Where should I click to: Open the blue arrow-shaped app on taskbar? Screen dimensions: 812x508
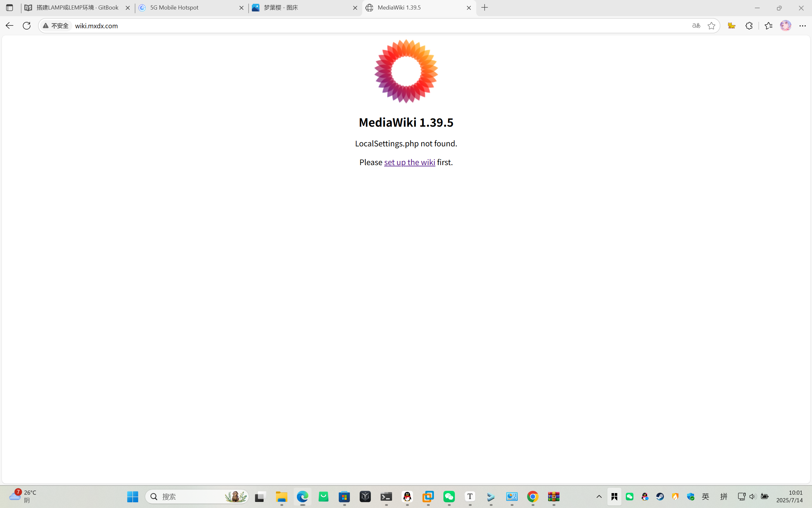click(x=491, y=497)
